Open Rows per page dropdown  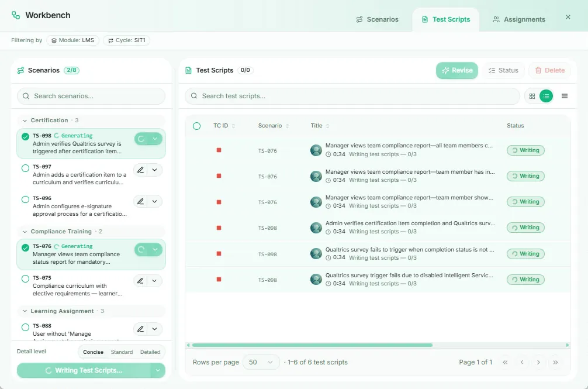point(261,362)
